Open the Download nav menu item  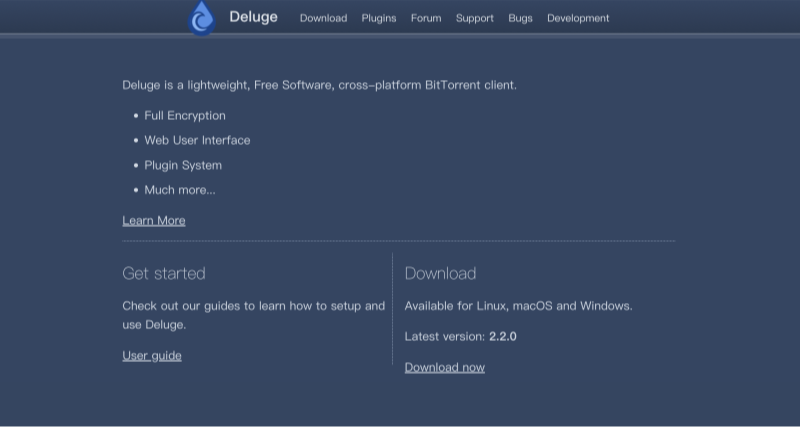point(323,18)
